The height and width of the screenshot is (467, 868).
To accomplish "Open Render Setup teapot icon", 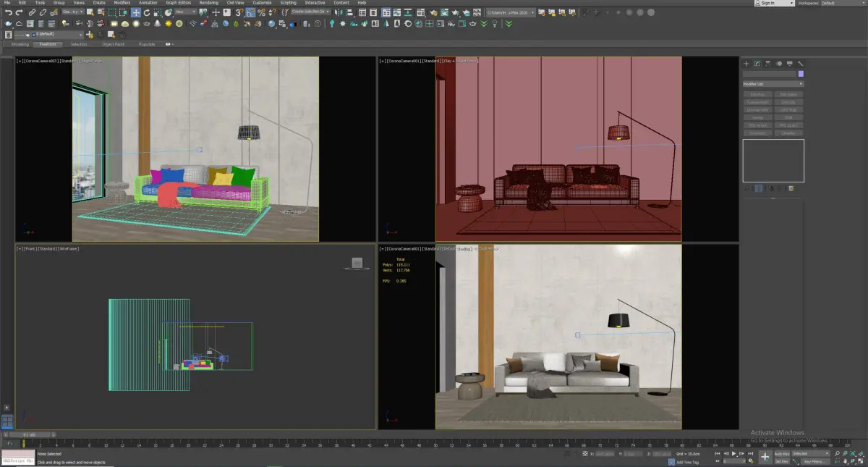I will (433, 12).
